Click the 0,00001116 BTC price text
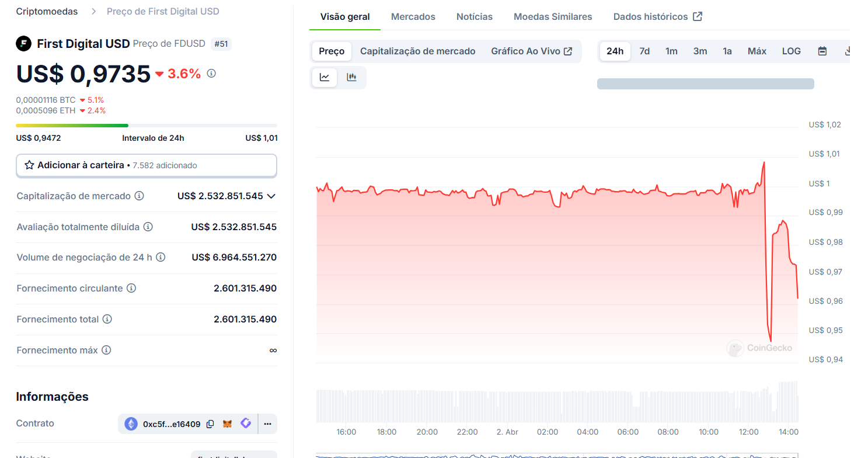This screenshot has height=458, width=868. tap(46, 100)
